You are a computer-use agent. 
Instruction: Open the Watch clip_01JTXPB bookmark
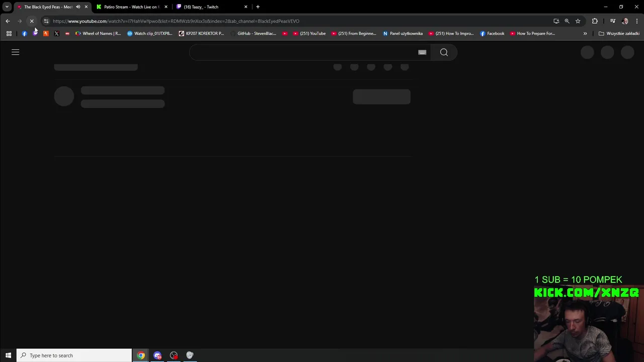click(149, 34)
